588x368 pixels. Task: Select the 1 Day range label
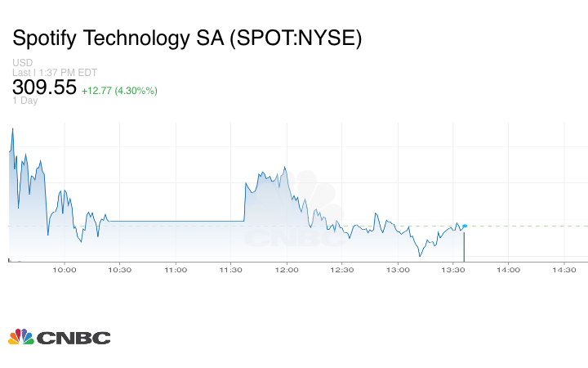(x=25, y=101)
